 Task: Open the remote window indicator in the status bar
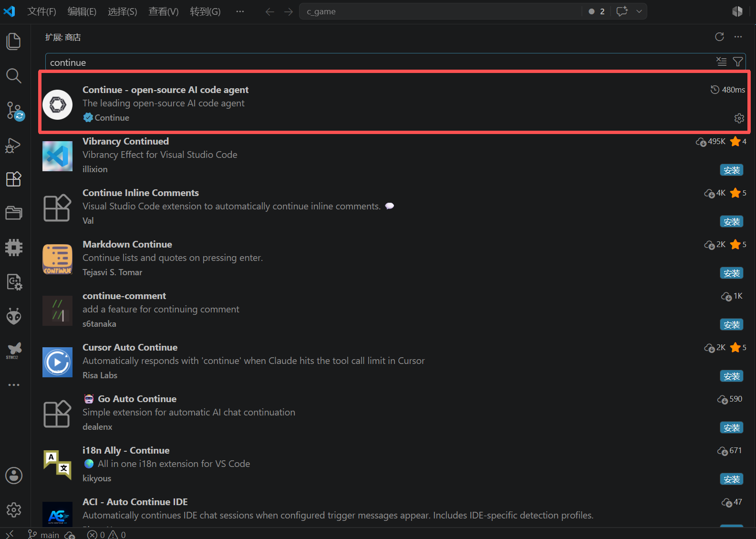[10, 534]
